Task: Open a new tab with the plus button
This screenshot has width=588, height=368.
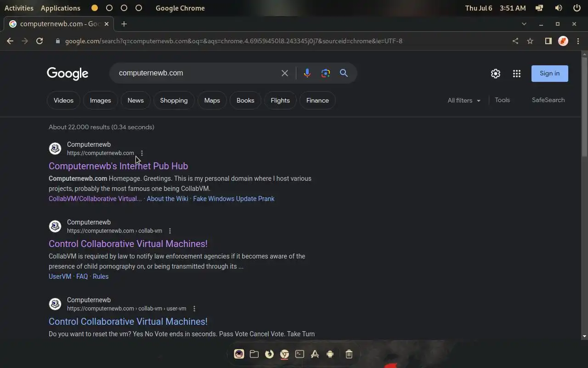Action: (x=124, y=24)
